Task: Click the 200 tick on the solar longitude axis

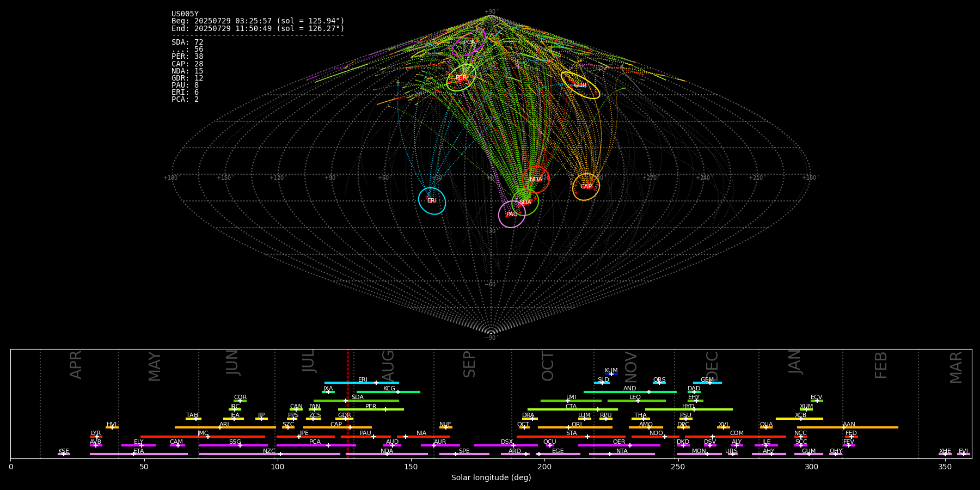Action: [x=544, y=467]
